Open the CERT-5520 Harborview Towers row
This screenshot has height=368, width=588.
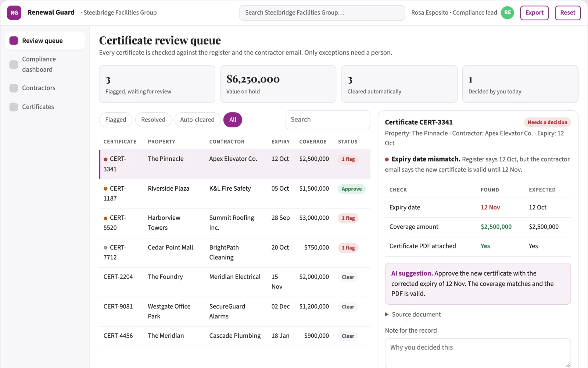pos(234,223)
